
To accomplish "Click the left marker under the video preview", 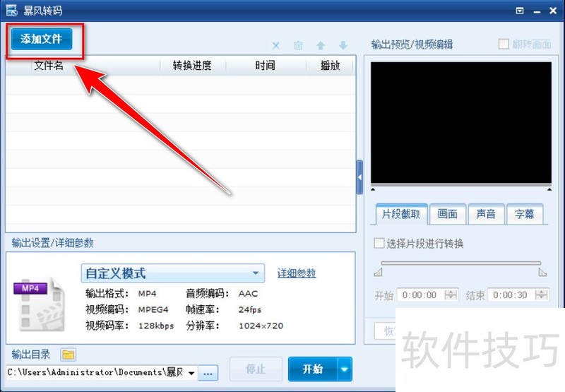I will (373, 189).
